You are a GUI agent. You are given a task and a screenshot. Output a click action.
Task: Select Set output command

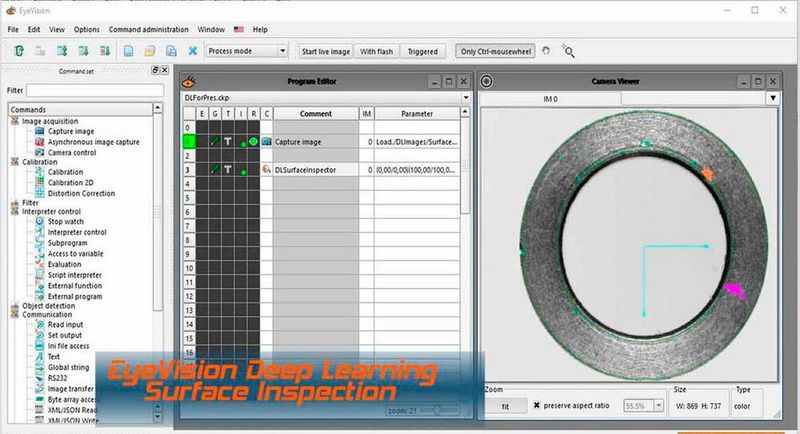click(x=65, y=335)
